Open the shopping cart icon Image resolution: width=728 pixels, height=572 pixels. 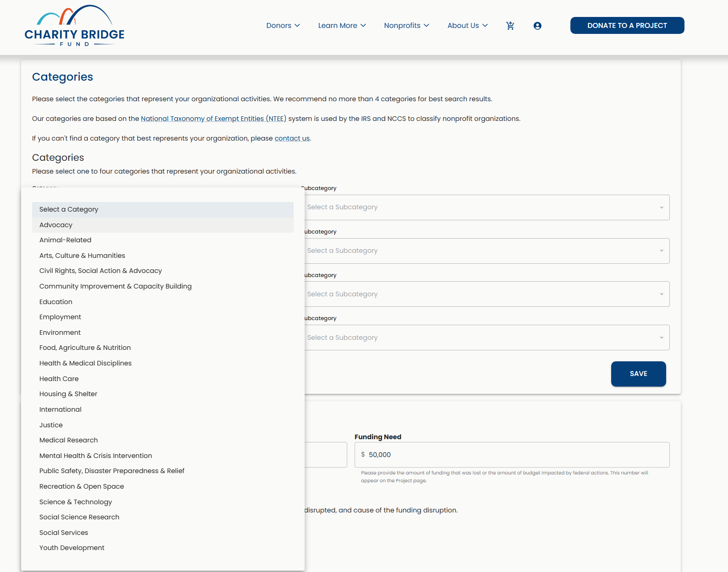[510, 26]
